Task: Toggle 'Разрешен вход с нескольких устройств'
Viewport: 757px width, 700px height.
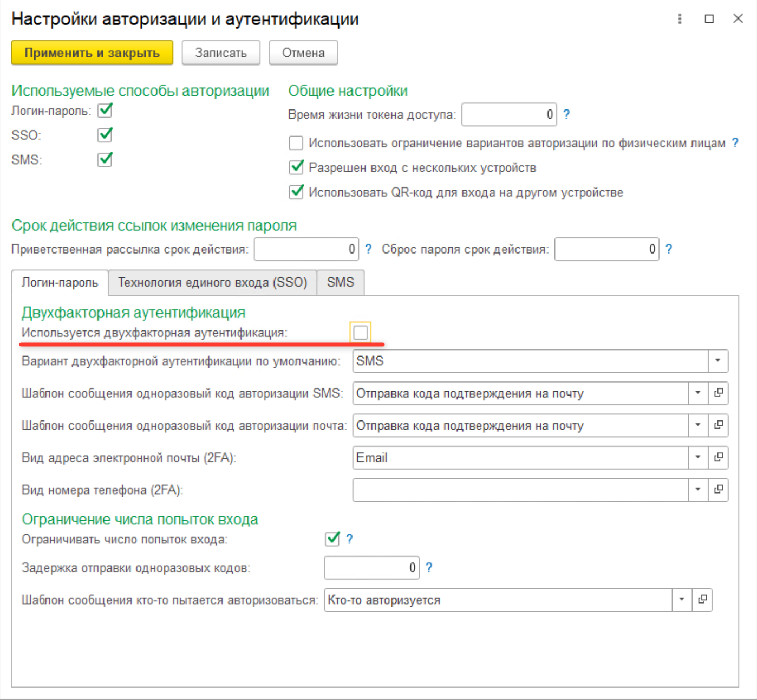Action: click(296, 167)
